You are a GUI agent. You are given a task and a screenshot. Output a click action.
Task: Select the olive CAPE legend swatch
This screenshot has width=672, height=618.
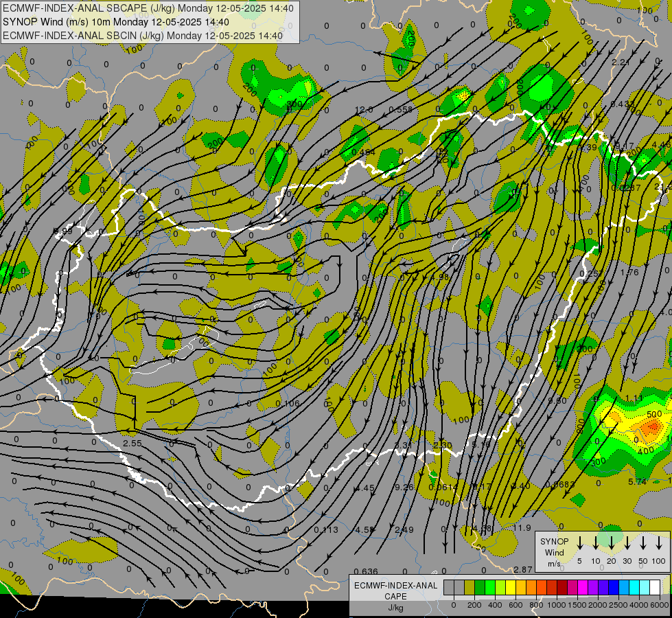click(x=470, y=588)
